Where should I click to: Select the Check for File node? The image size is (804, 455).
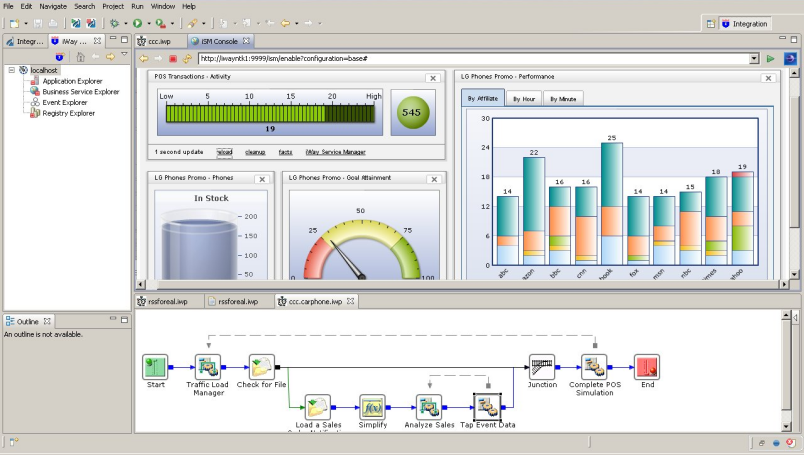[x=262, y=366]
